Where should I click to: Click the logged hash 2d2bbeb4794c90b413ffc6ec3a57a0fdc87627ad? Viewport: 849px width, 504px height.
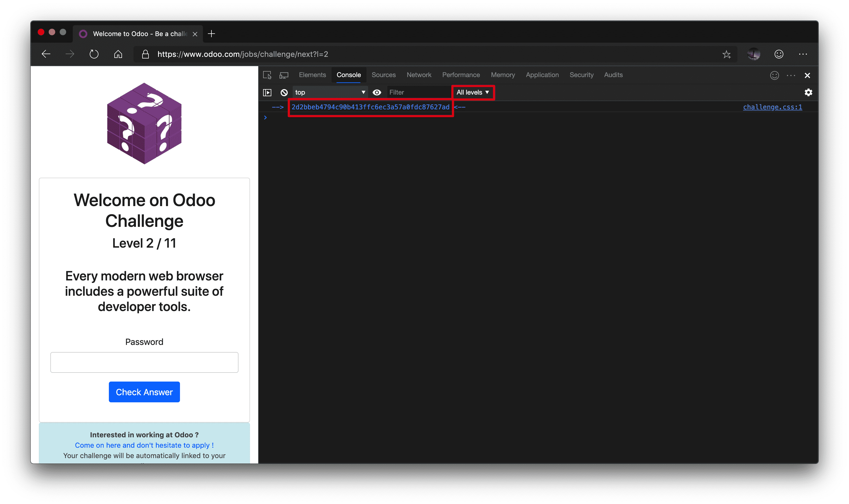pyautogui.click(x=370, y=107)
